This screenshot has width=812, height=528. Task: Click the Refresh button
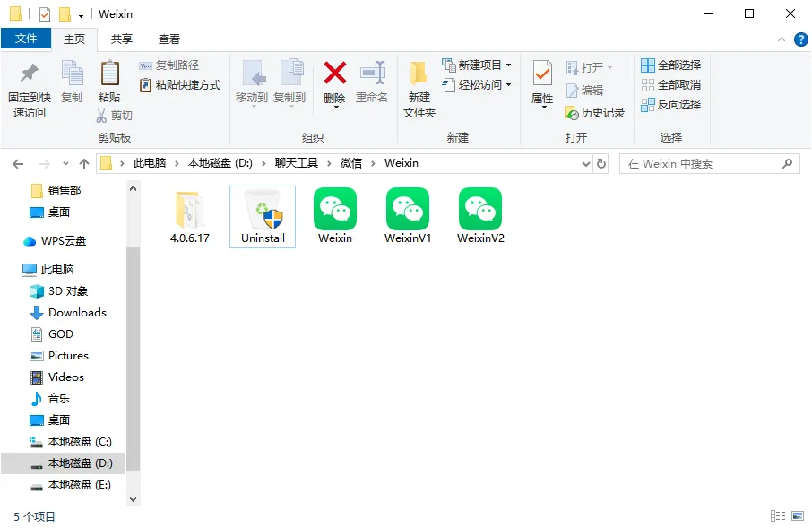[x=601, y=164]
